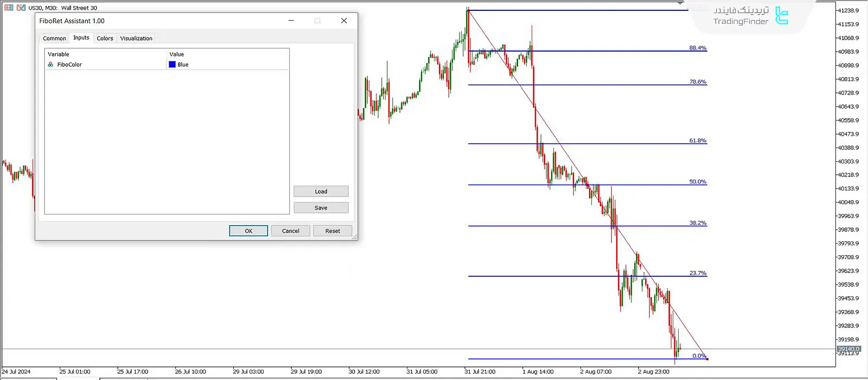The width and height of the screenshot is (868, 380).
Task: Confirm settings with OK button
Action: (248, 231)
